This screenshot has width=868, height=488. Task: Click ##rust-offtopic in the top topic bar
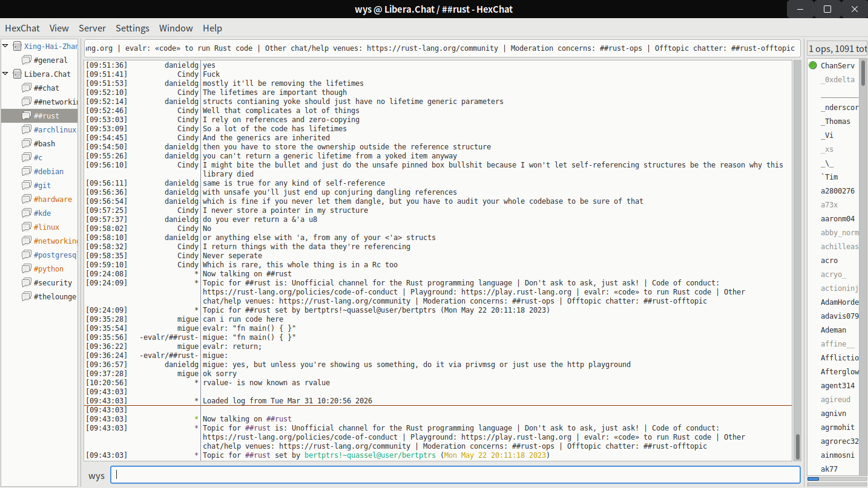pos(763,48)
